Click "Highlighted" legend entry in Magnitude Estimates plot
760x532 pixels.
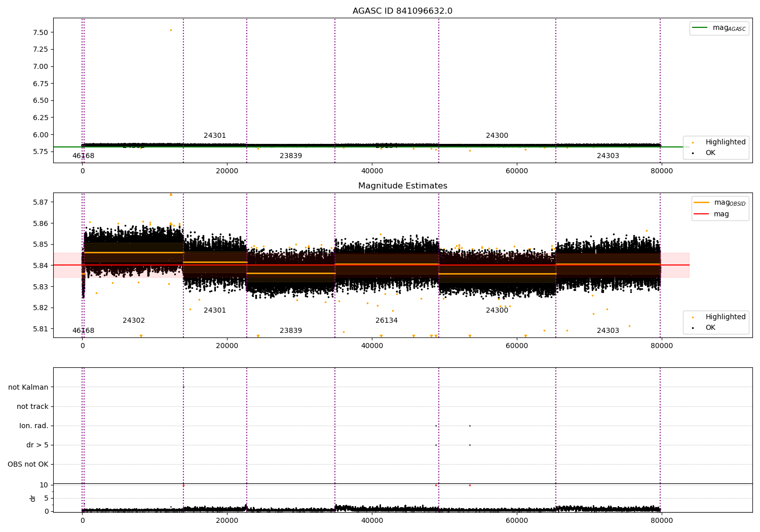pos(726,317)
